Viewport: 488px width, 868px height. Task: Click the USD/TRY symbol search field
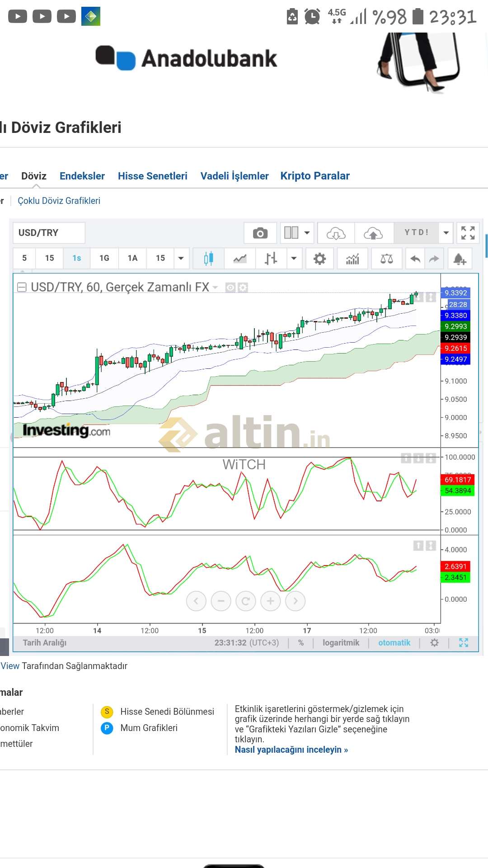(x=49, y=233)
